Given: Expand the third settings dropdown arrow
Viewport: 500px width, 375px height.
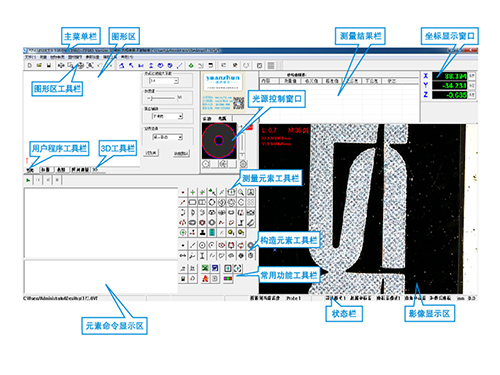Looking at the screenshot, I should tap(180, 116).
